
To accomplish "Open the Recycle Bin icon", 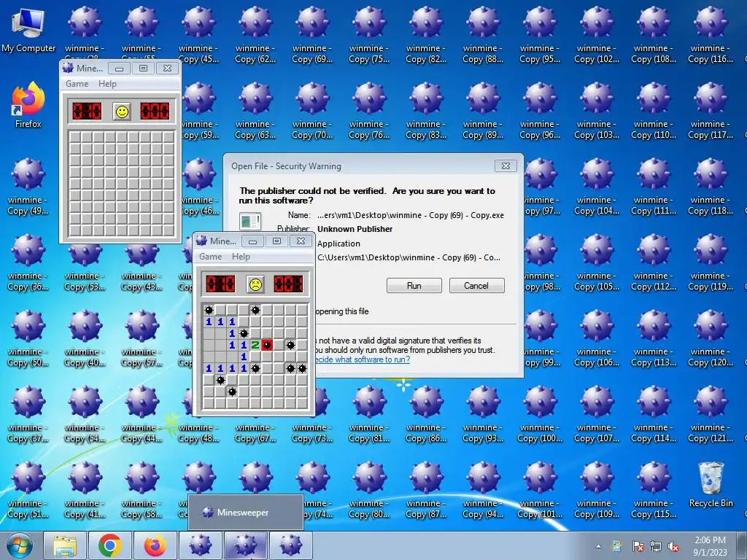I will 711,485.
